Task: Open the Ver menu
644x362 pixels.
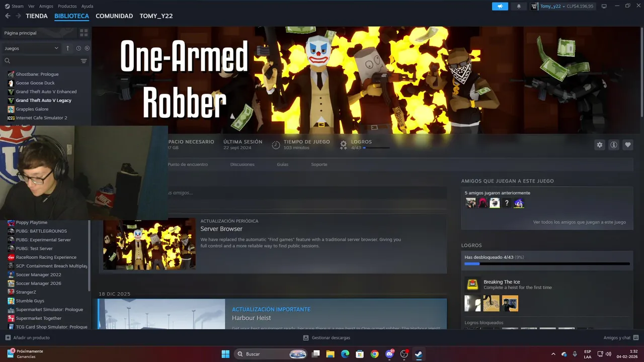Action: pos(32,6)
